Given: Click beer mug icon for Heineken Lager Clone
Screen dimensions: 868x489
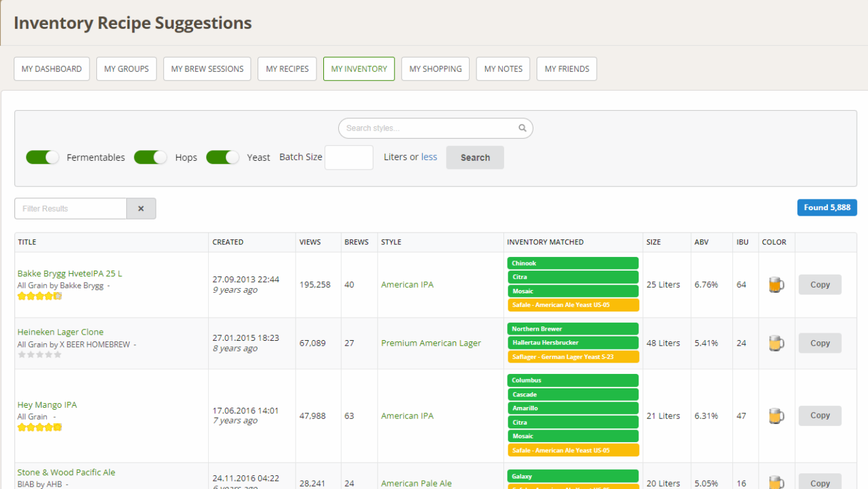Looking at the screenshot, I should pyautogui.click(x=776, y=343).
